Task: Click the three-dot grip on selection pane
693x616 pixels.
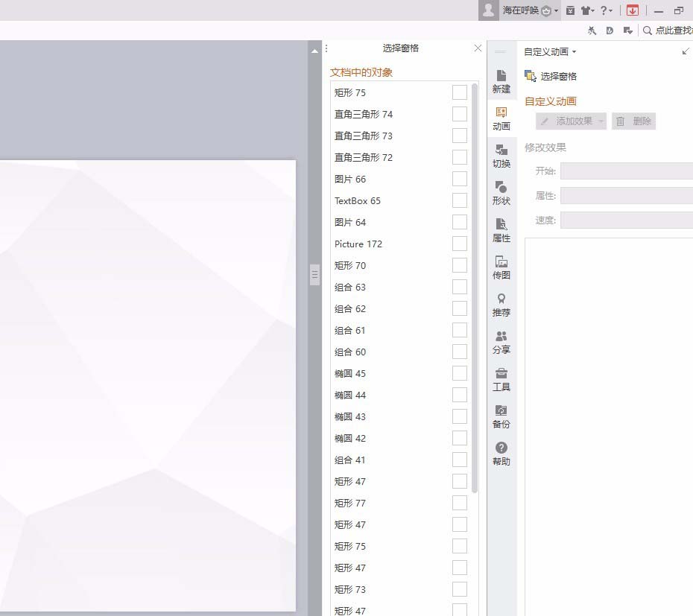Action: [326, 48]
